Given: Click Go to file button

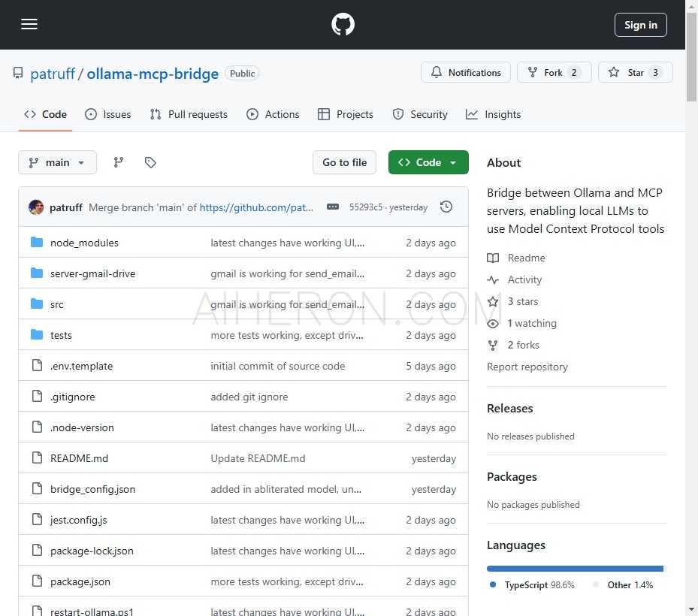Looking at the screenshot, I should coord(345,162).
